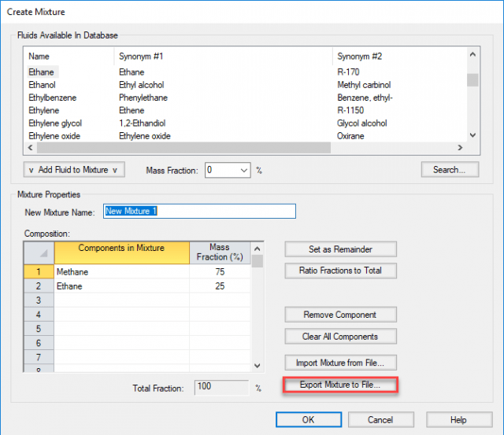Click Methane's mass fraction value 75
The image size is (504, 435).
click(x=220, y=272)
